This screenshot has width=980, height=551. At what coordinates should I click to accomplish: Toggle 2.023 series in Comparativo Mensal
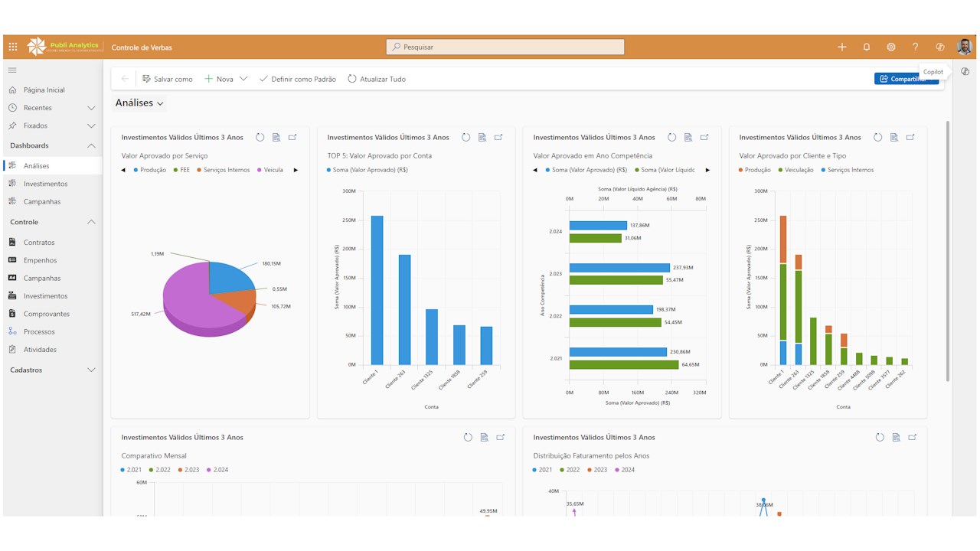pyautogui.click(x=188, y=470)
